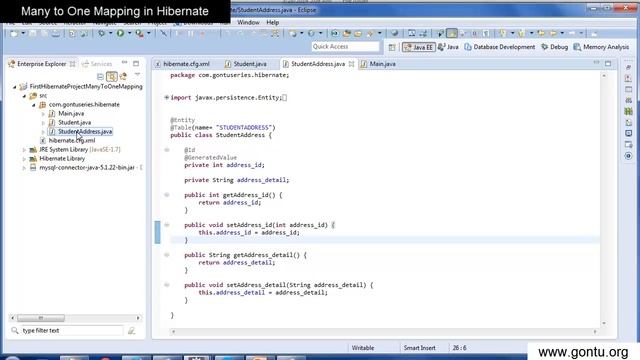Image resolution: width=640 pixels, height=360 pixels.
Task: Expand the Student.java tree node
Action: click(43, 123)
